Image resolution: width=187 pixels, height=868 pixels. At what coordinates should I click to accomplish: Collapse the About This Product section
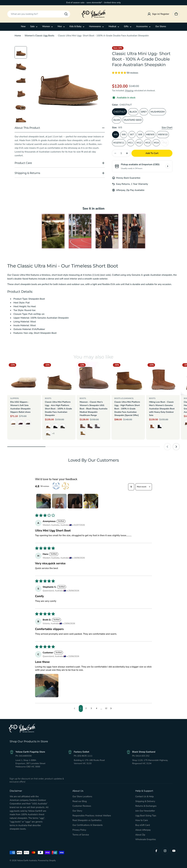(x=60, y=128)
